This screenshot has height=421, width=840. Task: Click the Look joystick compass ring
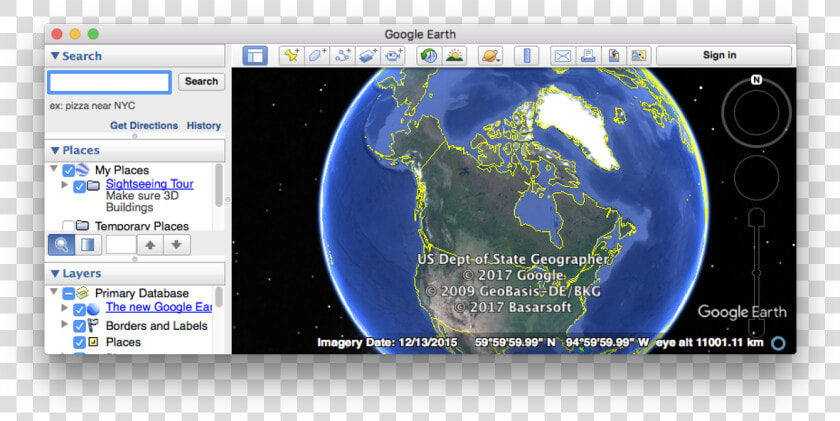[x=756, y=112]
